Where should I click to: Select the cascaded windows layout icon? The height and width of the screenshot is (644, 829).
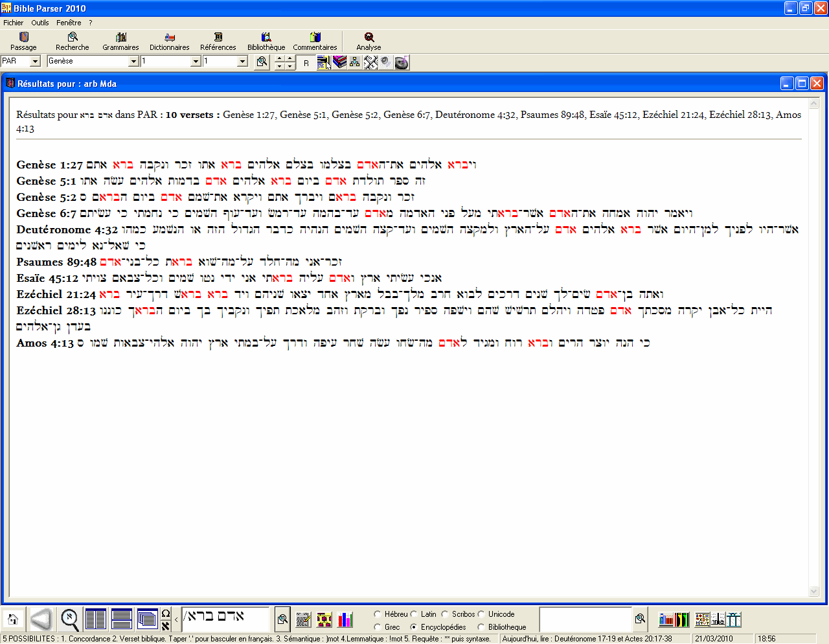coord(148,619)
